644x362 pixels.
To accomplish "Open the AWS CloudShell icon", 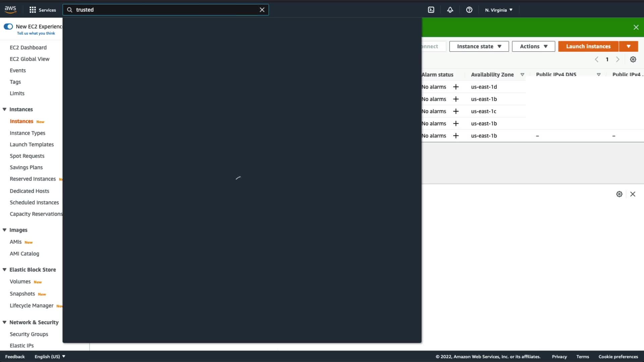I will pyautogui.click(x=431, y=10).
